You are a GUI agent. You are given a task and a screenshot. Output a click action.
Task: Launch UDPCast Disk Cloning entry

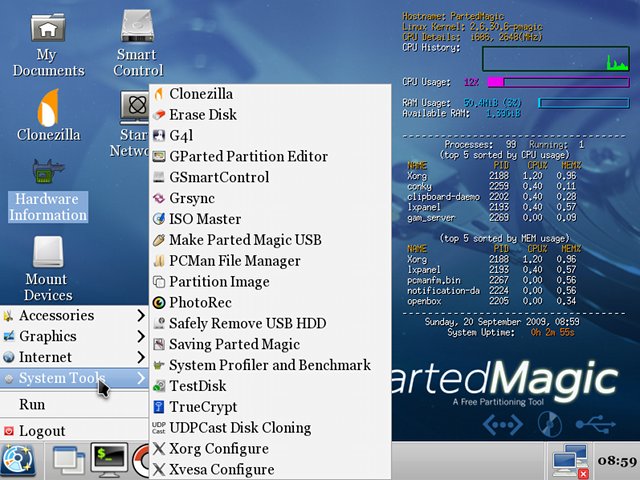click(x=270, y=428)
